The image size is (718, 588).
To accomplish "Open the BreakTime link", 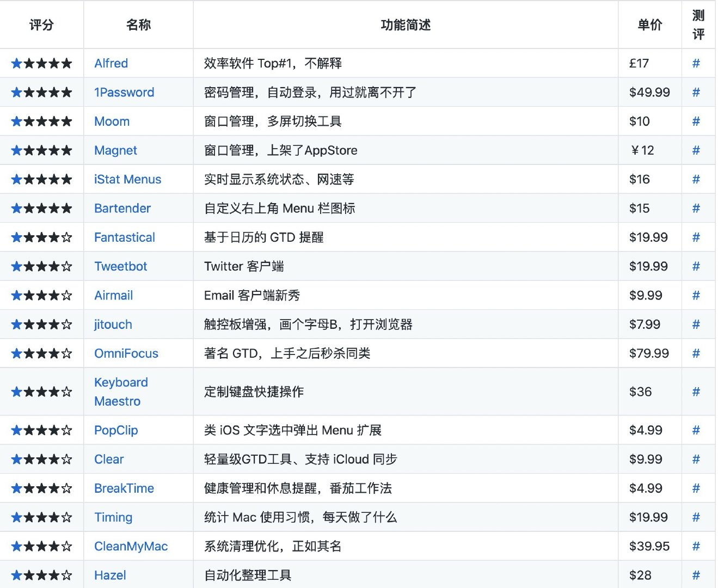I will 124,488.
